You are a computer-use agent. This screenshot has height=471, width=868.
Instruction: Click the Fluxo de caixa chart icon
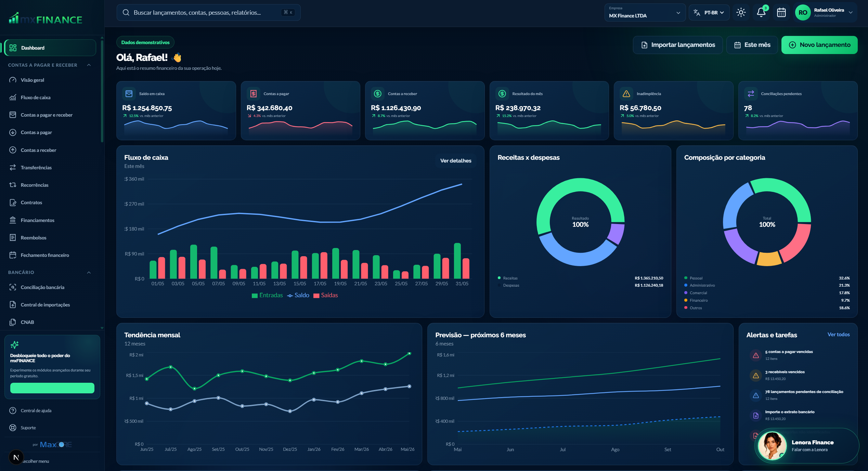tap(13, 97)
